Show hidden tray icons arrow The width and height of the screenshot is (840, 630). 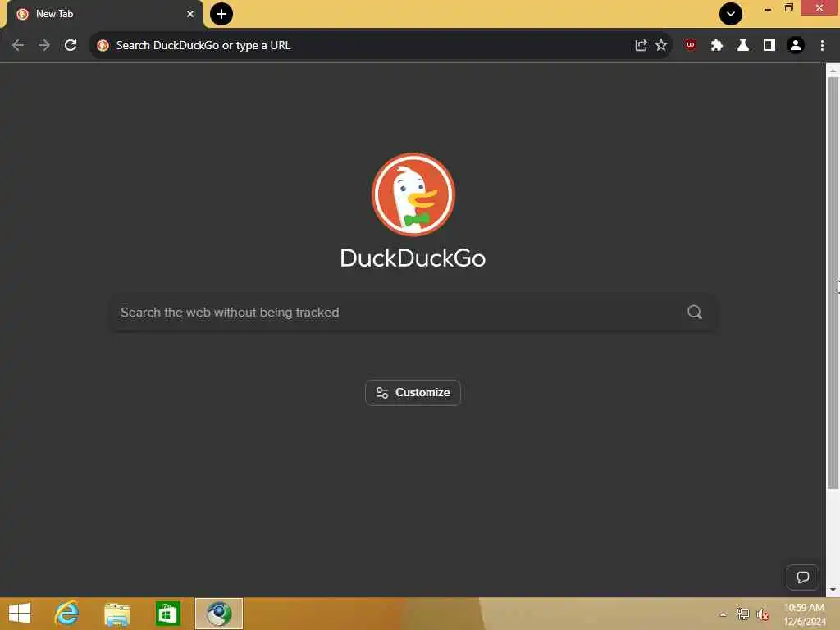tap(724, 614)
